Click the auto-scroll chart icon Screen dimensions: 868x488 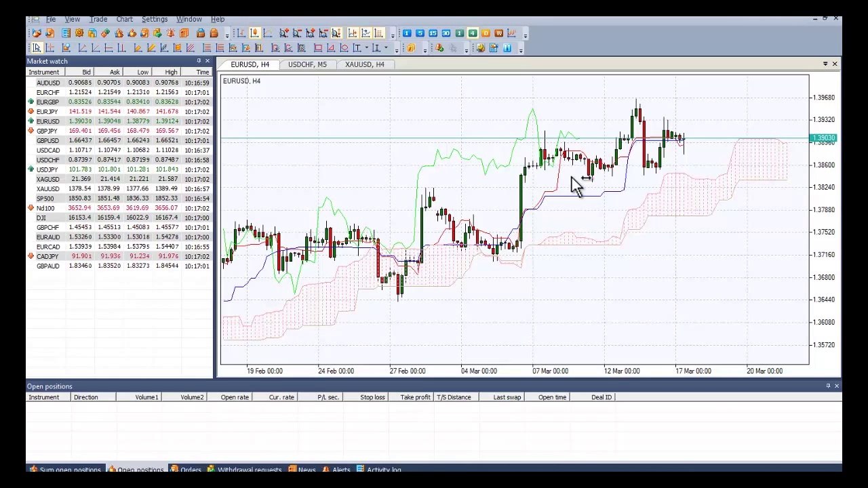tap(365, 33)
